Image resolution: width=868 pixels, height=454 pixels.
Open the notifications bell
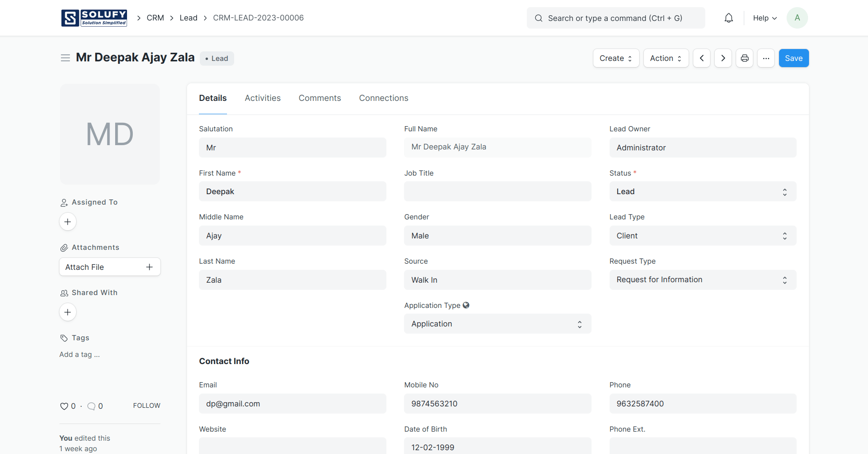[x=729, y=18]
